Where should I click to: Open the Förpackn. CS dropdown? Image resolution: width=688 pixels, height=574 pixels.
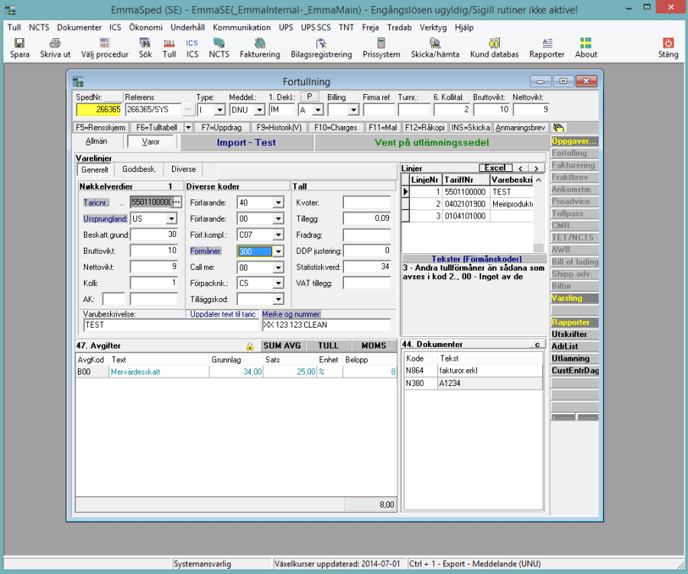click(x=278, y=283)
